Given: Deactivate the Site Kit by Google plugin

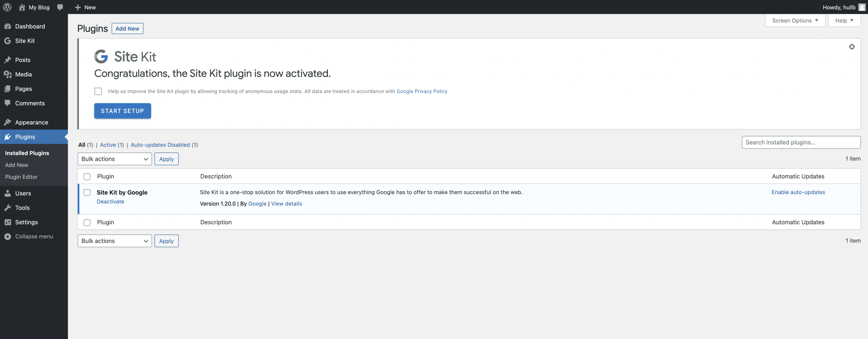Looking at the screenshot, I should 110,202.
